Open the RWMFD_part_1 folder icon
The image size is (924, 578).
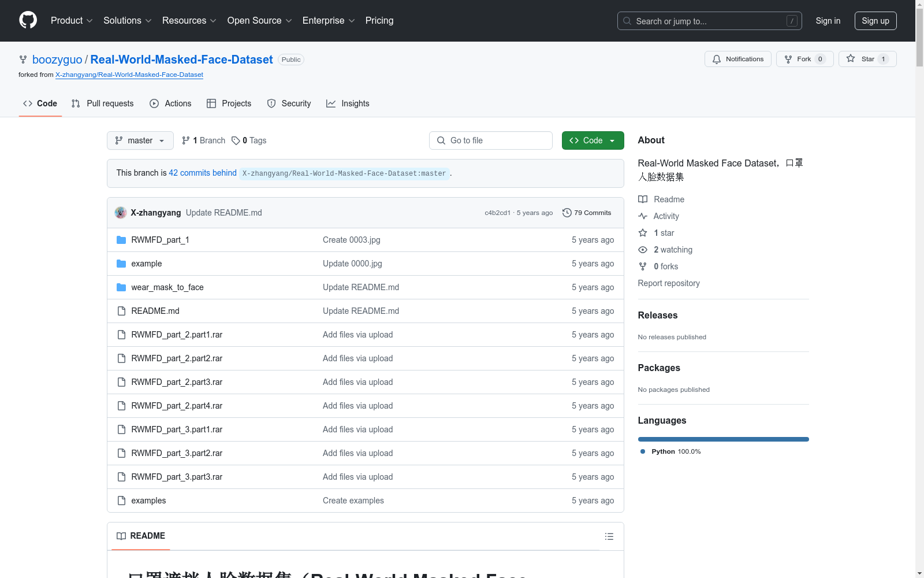(x=121, y=240)
